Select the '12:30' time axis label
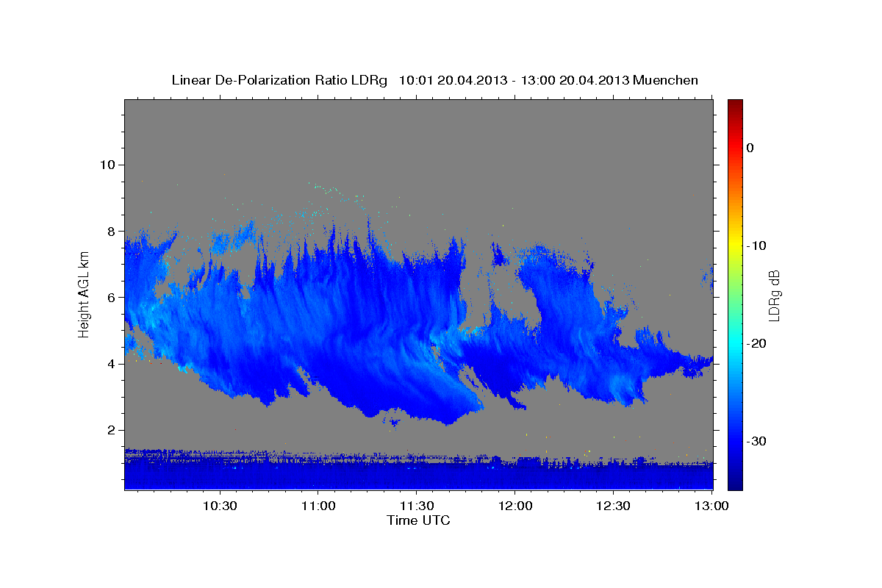 (613, 506)
